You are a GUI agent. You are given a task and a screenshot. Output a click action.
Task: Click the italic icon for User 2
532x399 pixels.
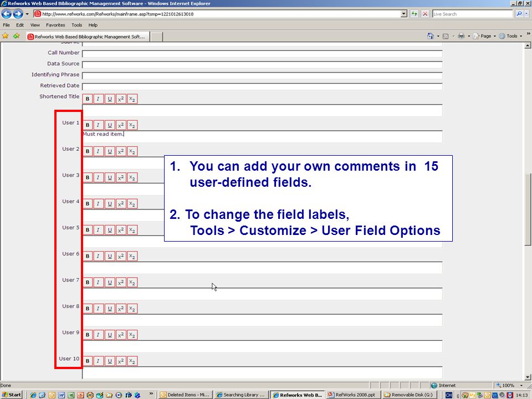(x=99, y=151)
